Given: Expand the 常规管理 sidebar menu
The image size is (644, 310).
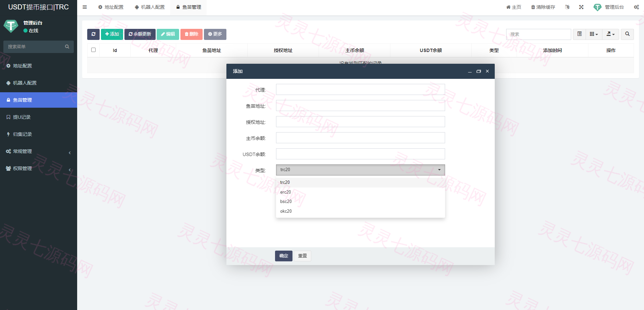Looking at the screenshot, I should pyautogui.click(x=39, y=152).
